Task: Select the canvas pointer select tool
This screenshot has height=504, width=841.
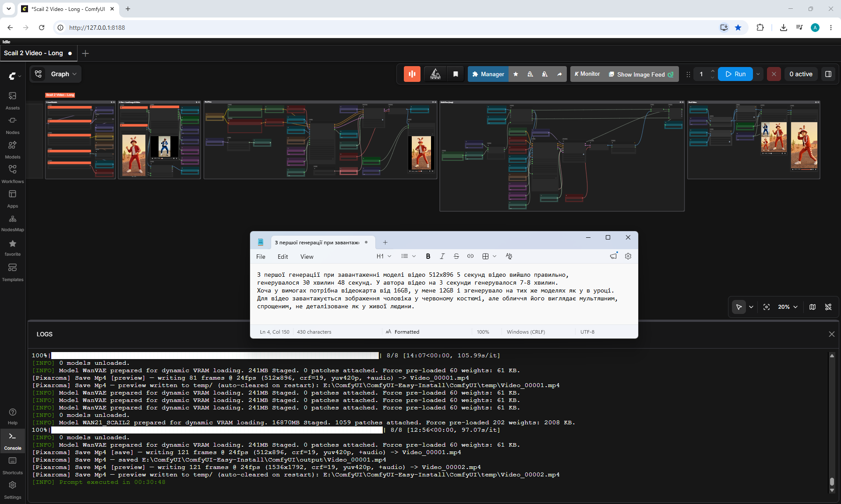Action: tap(739, 307)
